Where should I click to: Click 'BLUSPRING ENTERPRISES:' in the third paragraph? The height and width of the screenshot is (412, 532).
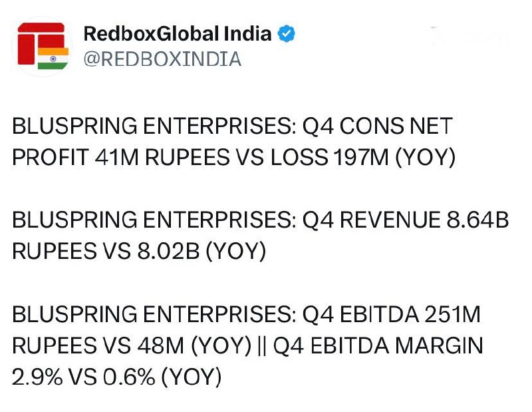[154, 314]
